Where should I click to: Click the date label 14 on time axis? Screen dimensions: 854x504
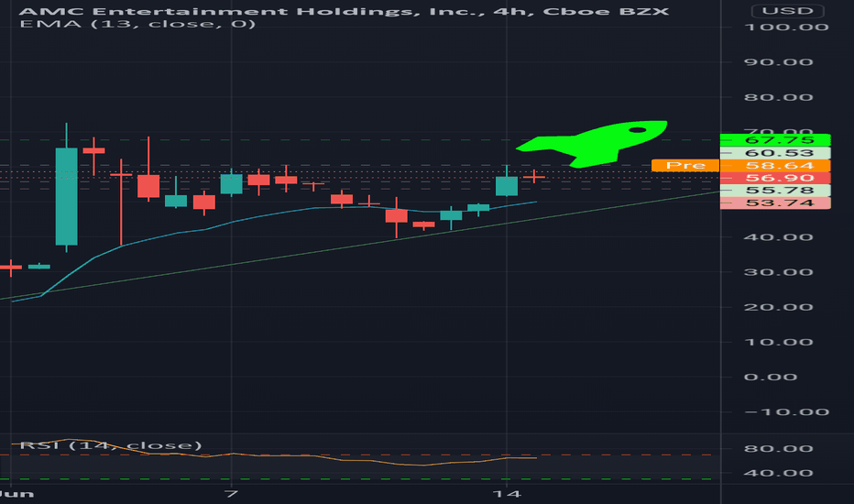point(507,494)
